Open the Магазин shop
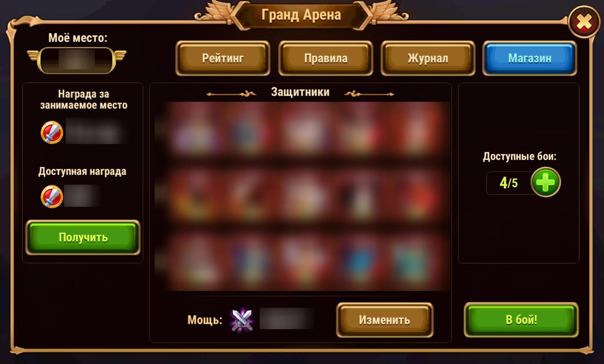This screenshot has height=364, width=604. 530,58
